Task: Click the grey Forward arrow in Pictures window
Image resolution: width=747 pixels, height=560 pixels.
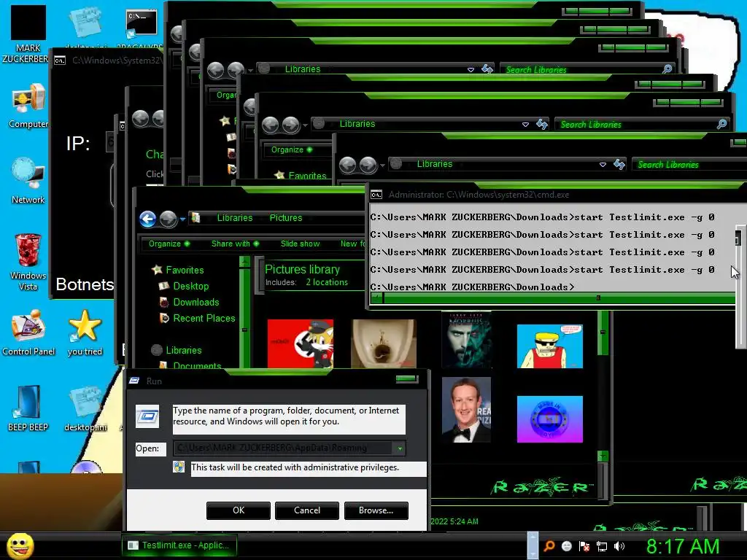Action: point(169,219)
